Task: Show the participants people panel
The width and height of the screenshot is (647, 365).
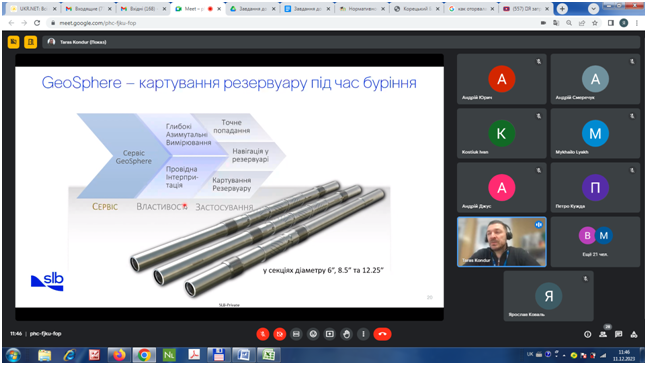Action: (x=603, y=334)
